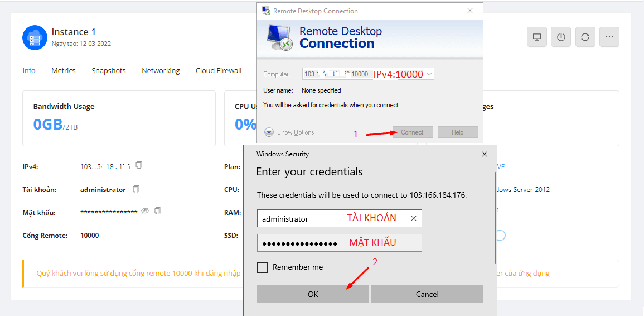
Task: Clear the username field with the X icon
Action: click(413, 219)
